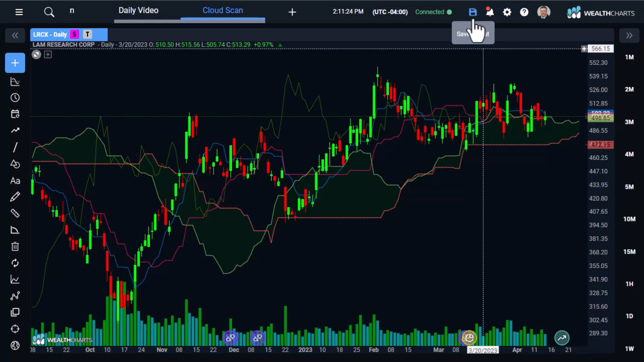Click the search magnifier icon

[49, 12]
